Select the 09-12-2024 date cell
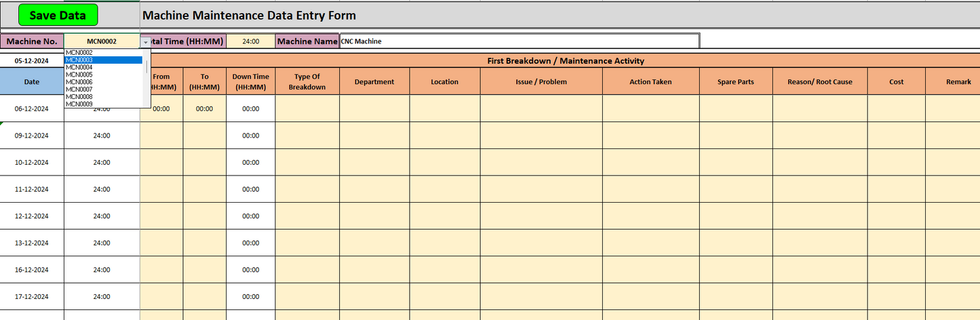The image size is (980, 320). [32, 136]
